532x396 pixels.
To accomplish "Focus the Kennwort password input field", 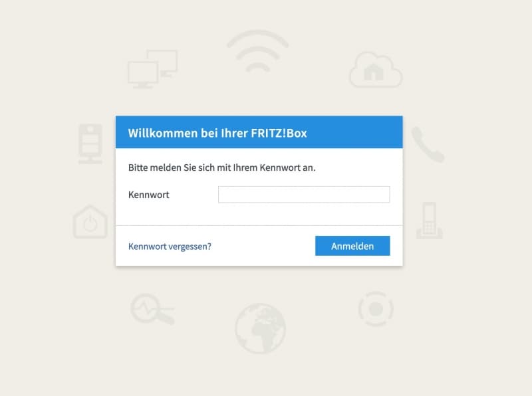I will (x=304, y=194).
